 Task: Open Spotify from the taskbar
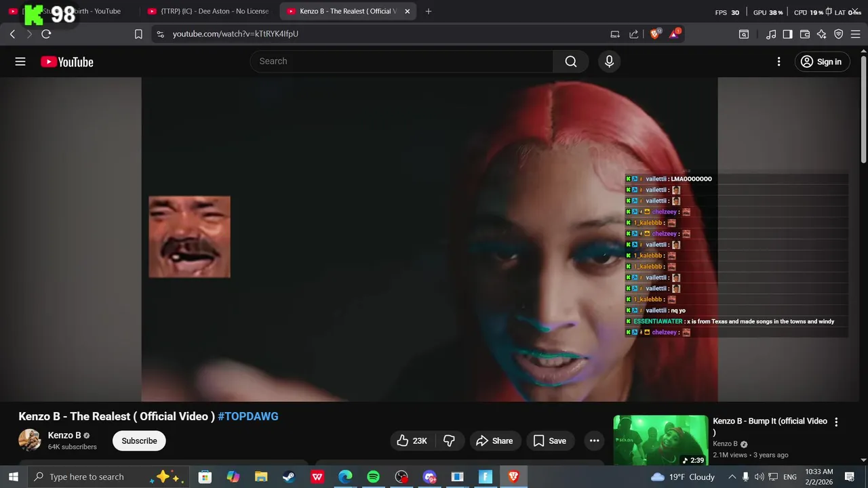point(373,476)
